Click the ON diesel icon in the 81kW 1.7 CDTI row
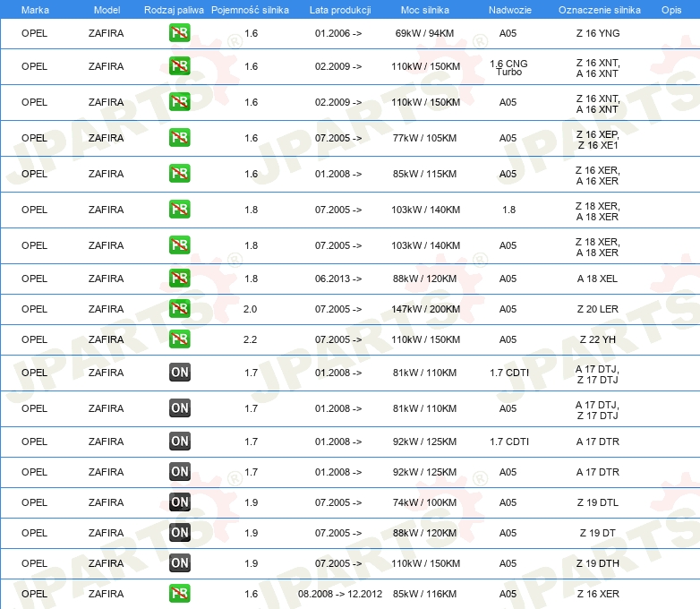The height and width of the screenshot is (609, 700). click(179, 373)
